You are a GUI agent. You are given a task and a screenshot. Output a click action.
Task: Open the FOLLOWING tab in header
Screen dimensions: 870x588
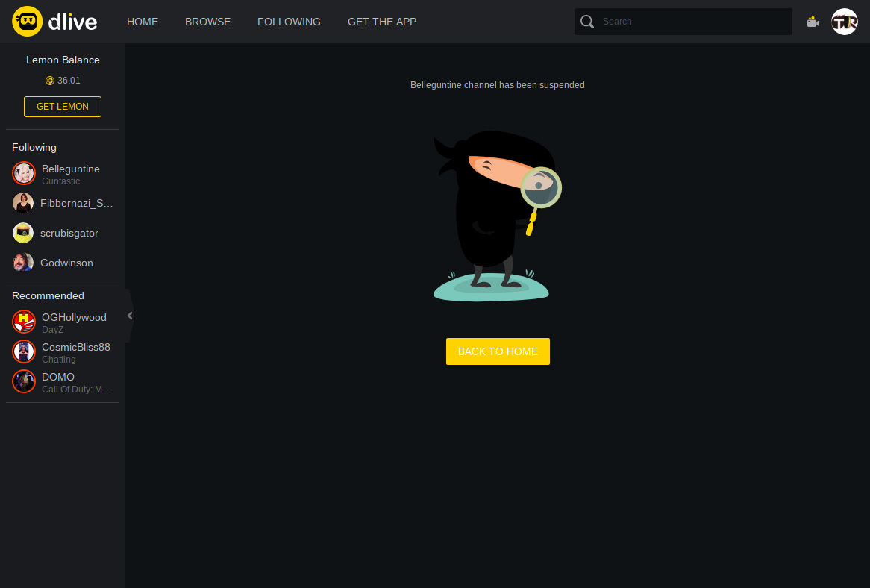tap(289, 22)
